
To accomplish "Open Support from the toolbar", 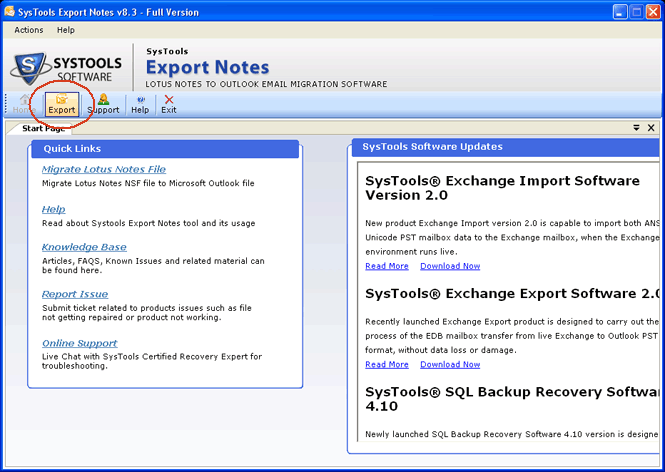I will 103,104.
